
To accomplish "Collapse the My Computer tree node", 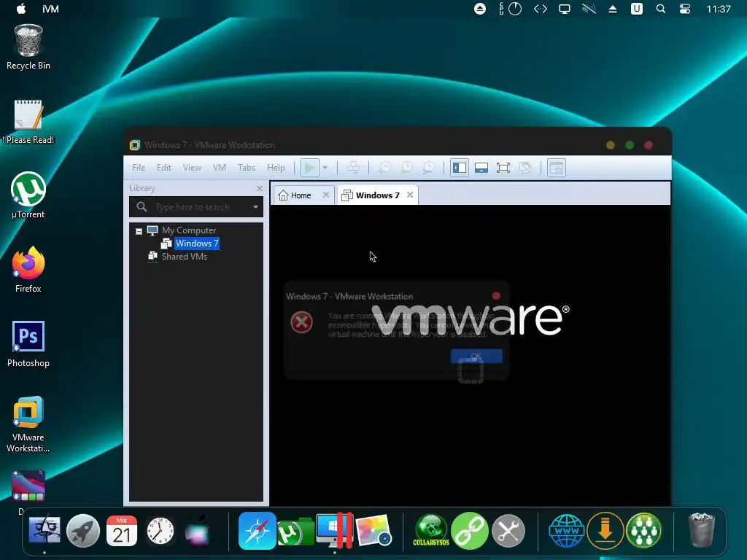I will click(139, 231).
